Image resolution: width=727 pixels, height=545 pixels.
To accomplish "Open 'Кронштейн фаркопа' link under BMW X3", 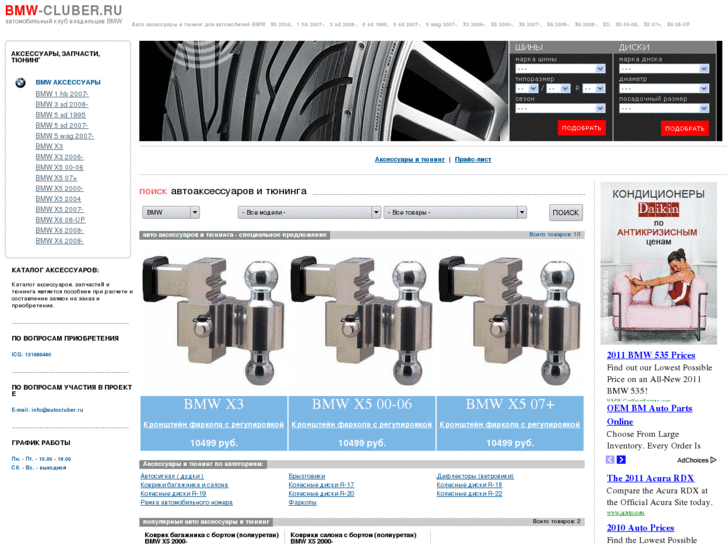I will tap(214, 424).
